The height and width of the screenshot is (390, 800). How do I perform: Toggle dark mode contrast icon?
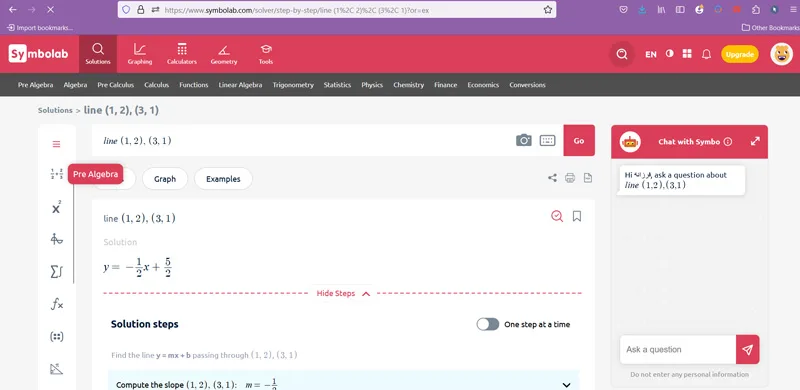(669, 54)
